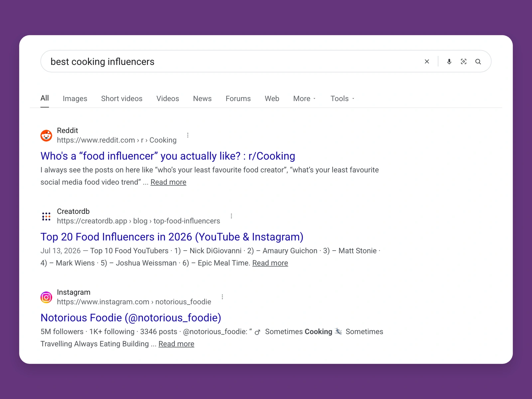Click the Creatordb site favicon
The image size is (532, 399).
tap(46, 216)
